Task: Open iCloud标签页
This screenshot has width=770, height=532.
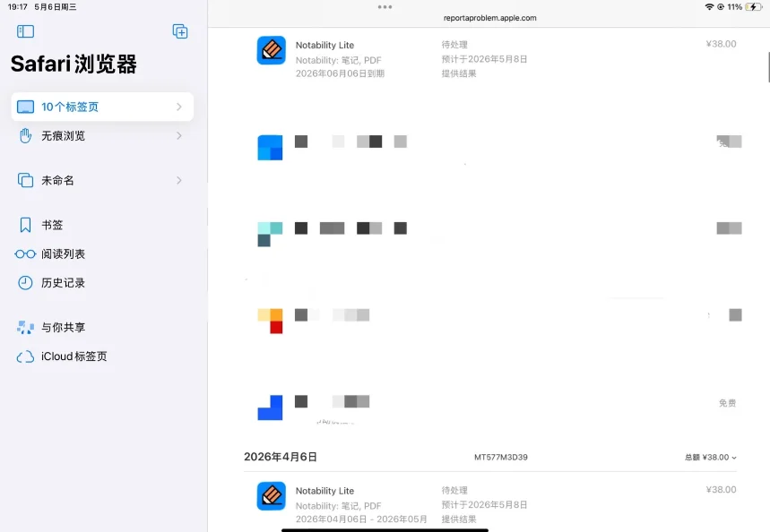Action: (x=74, y=356)
